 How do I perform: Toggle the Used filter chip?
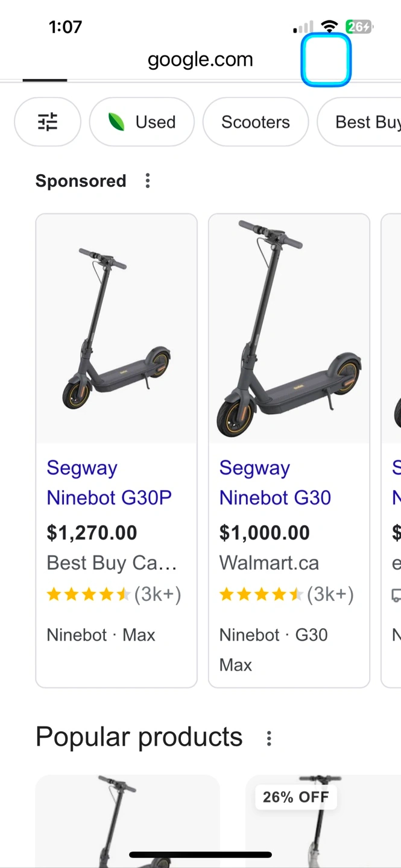pos(142,122)
